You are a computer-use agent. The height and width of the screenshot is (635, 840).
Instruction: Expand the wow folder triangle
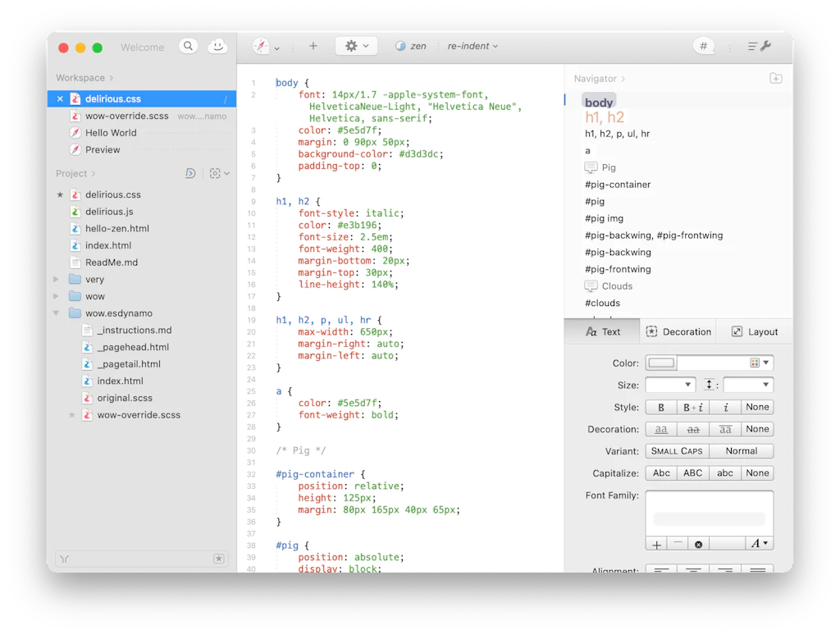[x=56, y=296]
